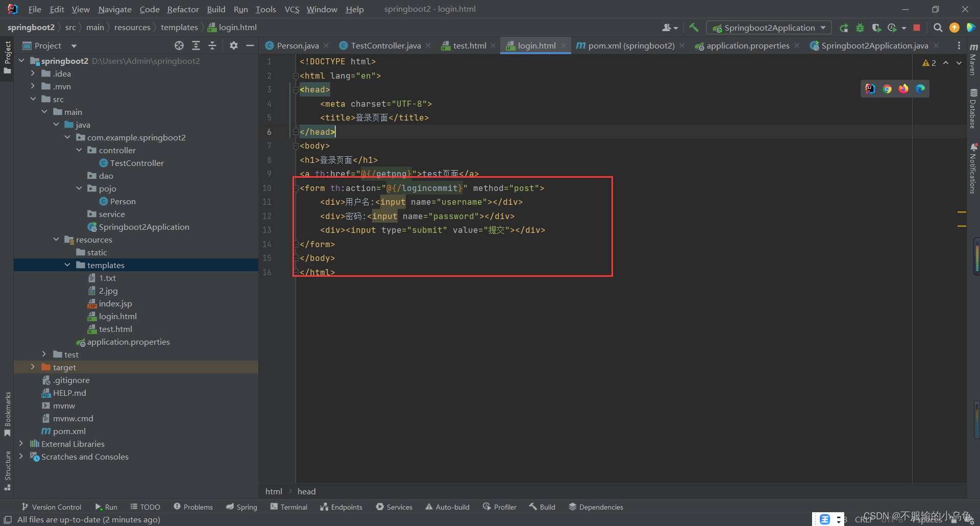The image size is (980, 526).
Task: Stop the running application red square
Action: pos(917,28)
